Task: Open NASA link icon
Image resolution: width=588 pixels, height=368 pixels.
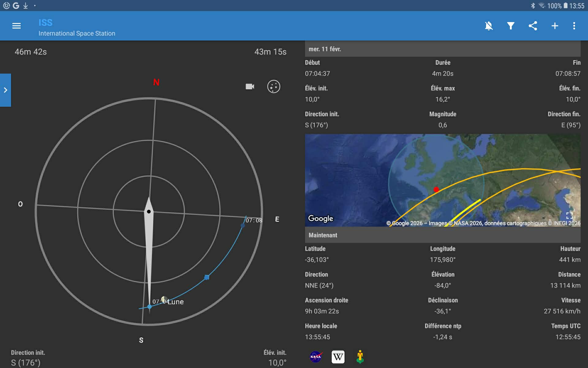Action: [315, 357]
